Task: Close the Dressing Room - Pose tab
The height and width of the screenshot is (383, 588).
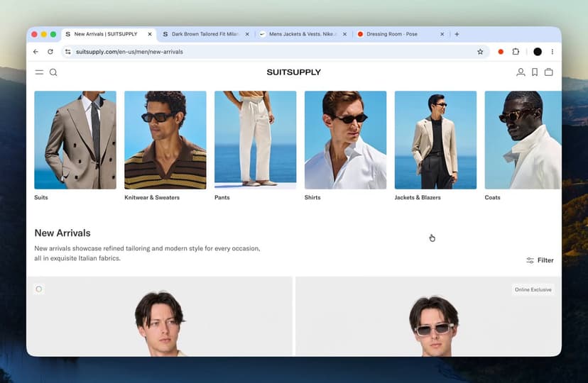Action: pyautogui.click(x=442, y=34)
